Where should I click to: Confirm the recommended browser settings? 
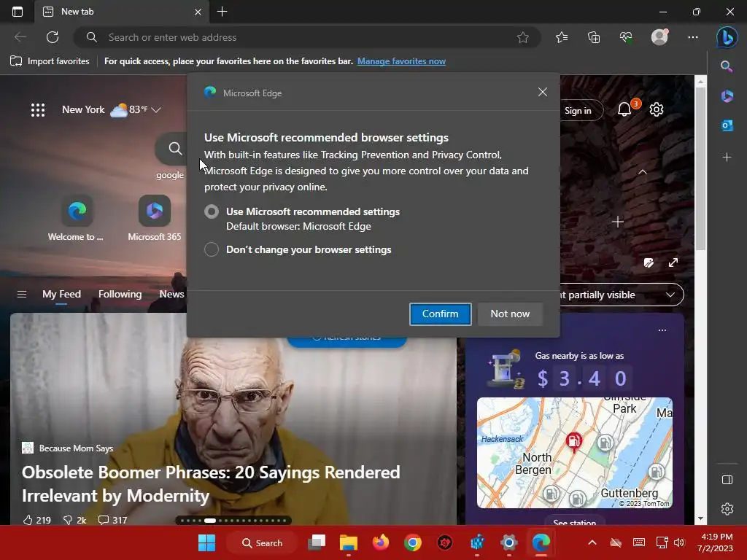440,314
